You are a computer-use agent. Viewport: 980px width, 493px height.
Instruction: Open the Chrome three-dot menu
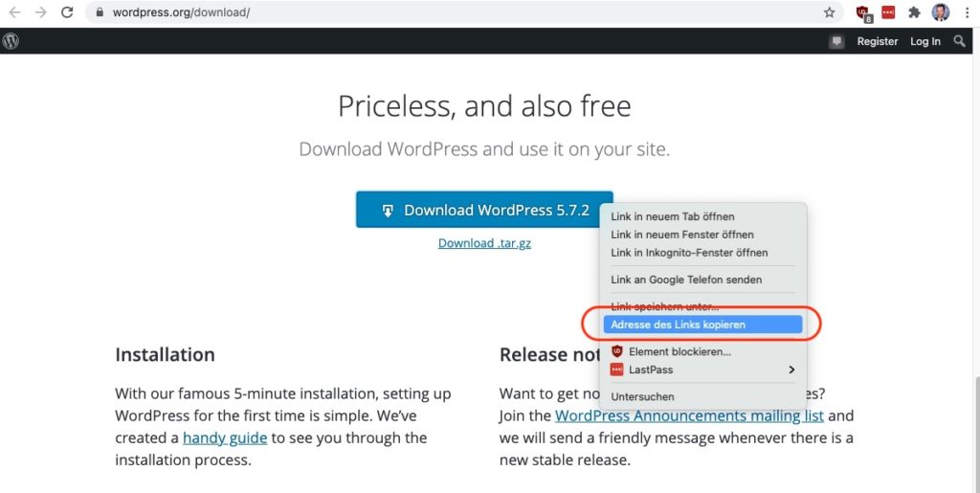(x=967, y=12)
